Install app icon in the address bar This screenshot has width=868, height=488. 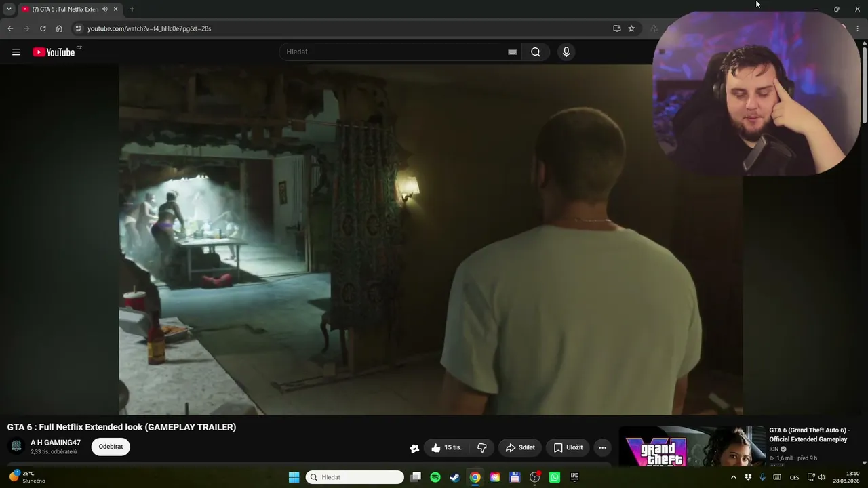pos(616,28)
